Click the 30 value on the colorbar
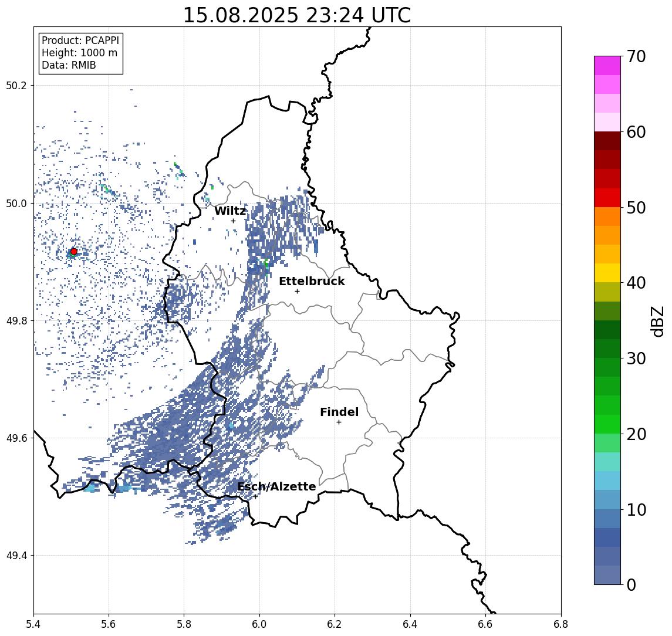Screen dimensions: 672x636 [x=636, y=358]
